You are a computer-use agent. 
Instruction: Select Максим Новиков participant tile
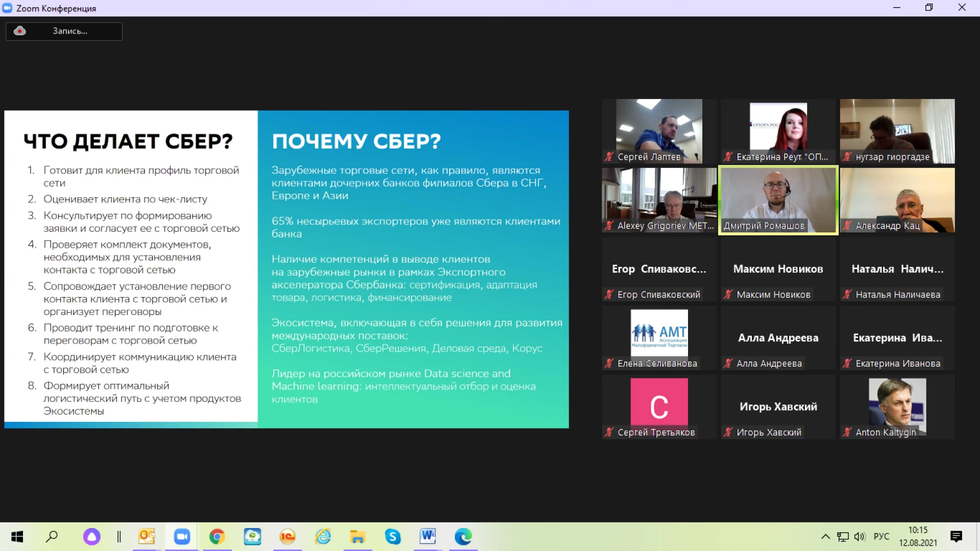[778, 269]
